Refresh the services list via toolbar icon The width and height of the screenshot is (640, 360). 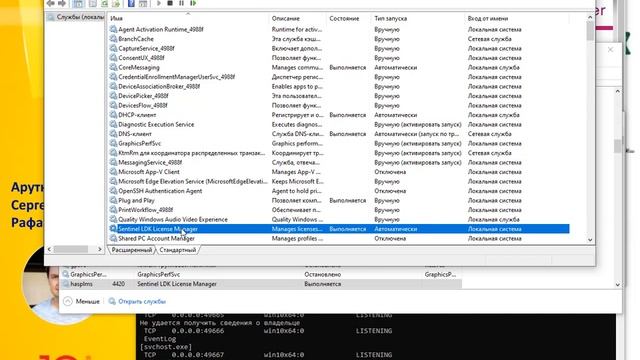tap(104, 4)
